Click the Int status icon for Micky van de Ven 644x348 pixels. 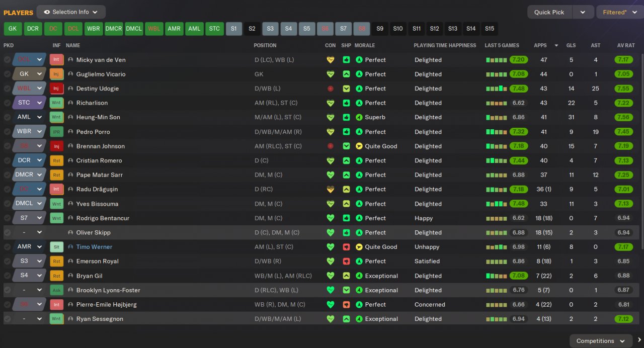(x=56, y=59)
